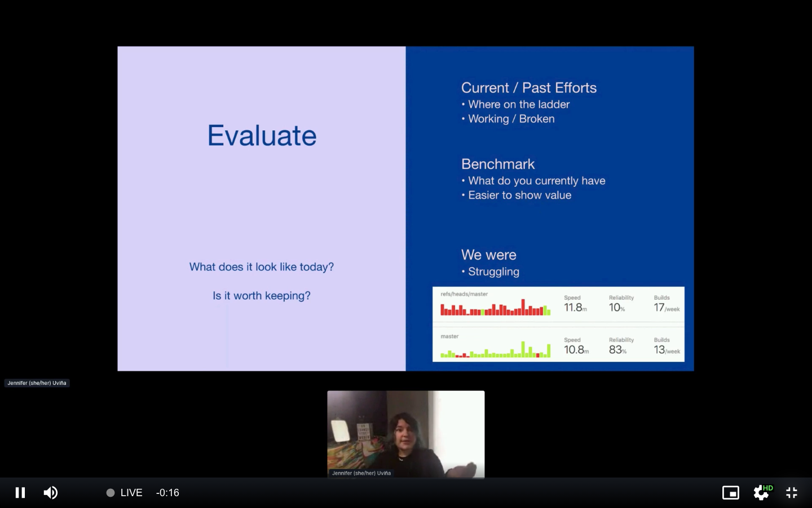Exit fullscreen mode
This screenshot has width=812, height=508.
click(792, 493)
